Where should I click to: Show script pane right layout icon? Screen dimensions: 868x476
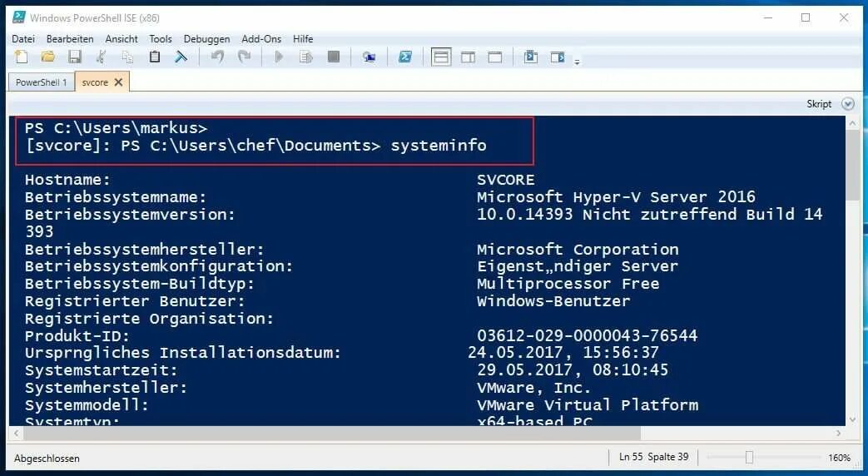click(x=469, y=57)
